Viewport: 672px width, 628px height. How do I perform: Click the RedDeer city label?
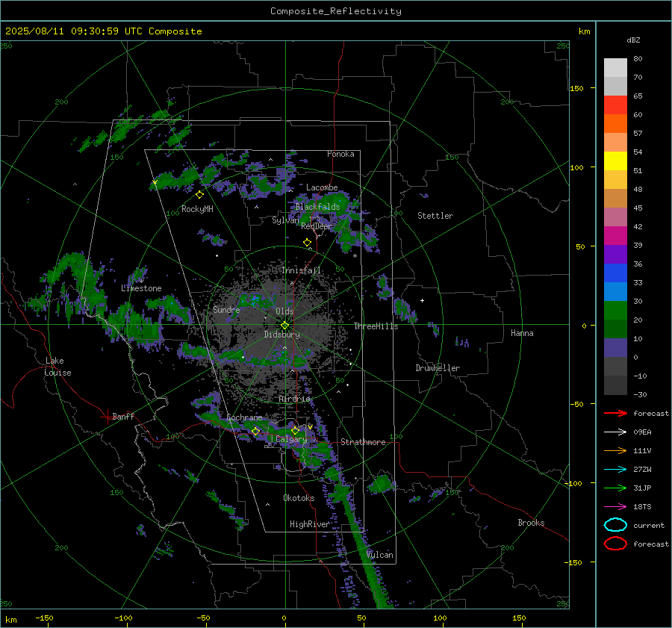(x=317, y=226)
